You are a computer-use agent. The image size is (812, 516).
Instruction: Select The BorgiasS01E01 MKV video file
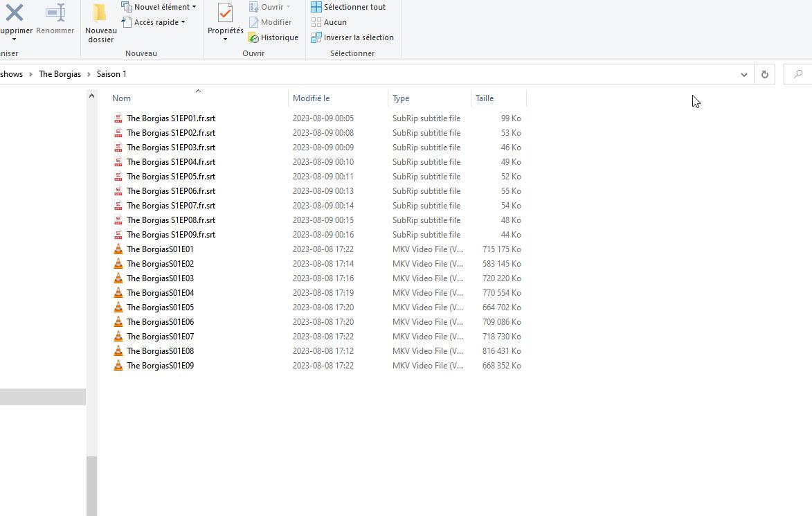(x=160, y=249)
